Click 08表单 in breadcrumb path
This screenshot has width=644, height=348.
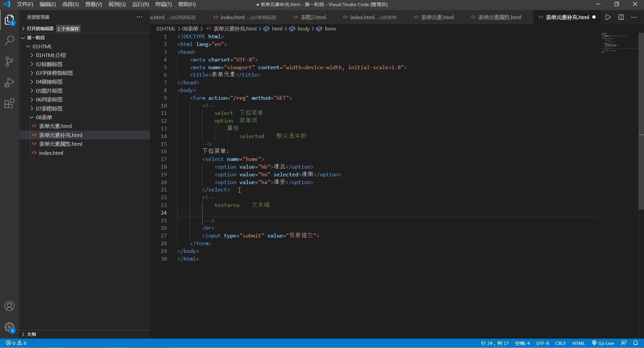tap(190, 29)
